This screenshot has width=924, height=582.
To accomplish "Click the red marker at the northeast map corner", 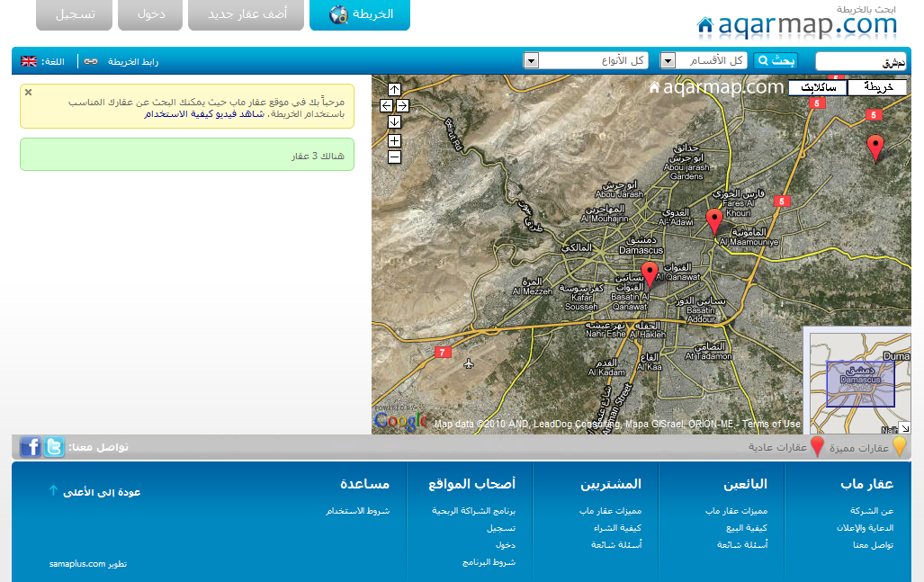I will [x=875, y=148].
